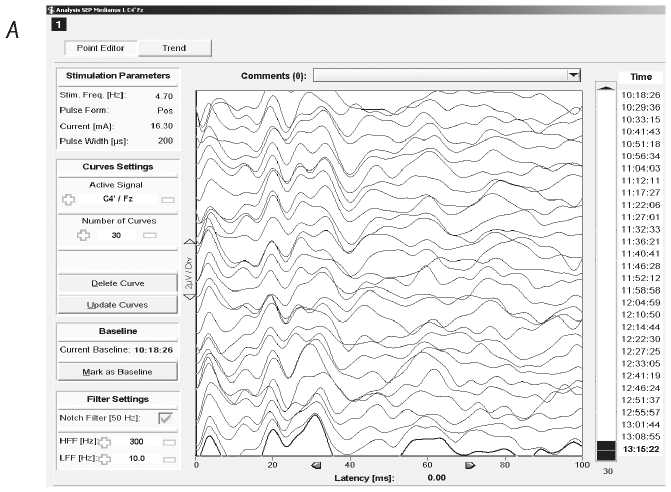Viewport: 671px width, 492px height.
Task: Click the Current Baseline 10:18:26 value
Action: tap(153, 350)
